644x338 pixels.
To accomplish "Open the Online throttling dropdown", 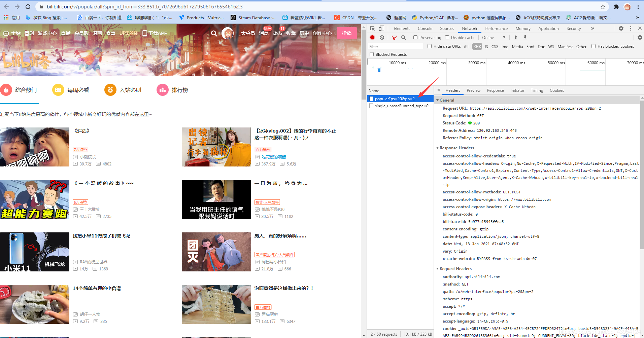I will pyautogui.click(x=494, y=37).
